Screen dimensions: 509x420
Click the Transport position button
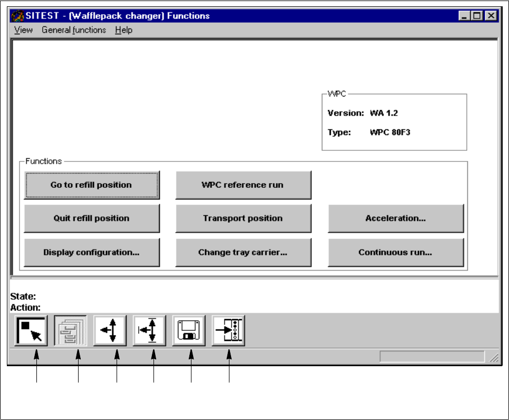[x=243, y=218]
